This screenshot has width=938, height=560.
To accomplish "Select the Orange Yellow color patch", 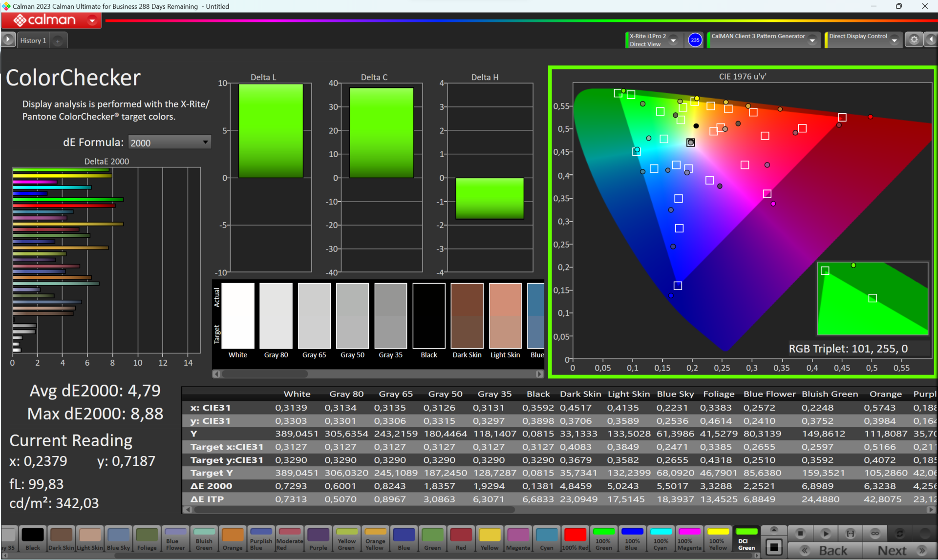I will click(x=375, y=539).
